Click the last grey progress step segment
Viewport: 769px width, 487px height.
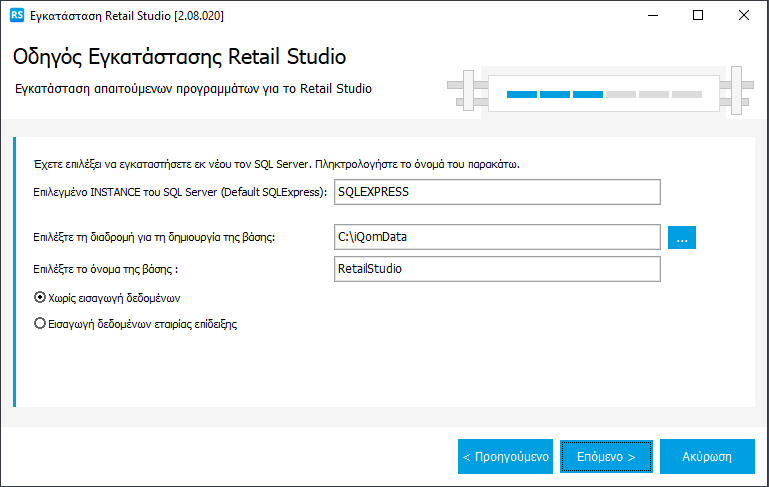(x=687, y=94)
